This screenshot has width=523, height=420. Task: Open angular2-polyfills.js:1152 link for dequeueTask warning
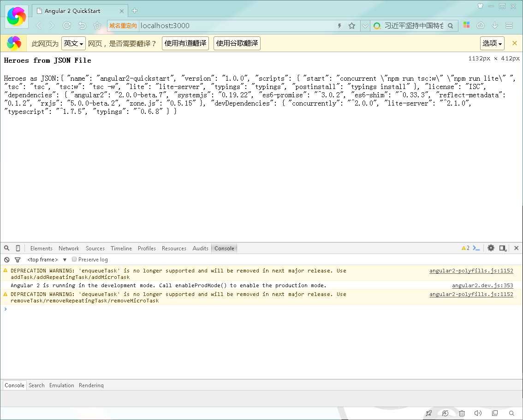tap(471, 294)
